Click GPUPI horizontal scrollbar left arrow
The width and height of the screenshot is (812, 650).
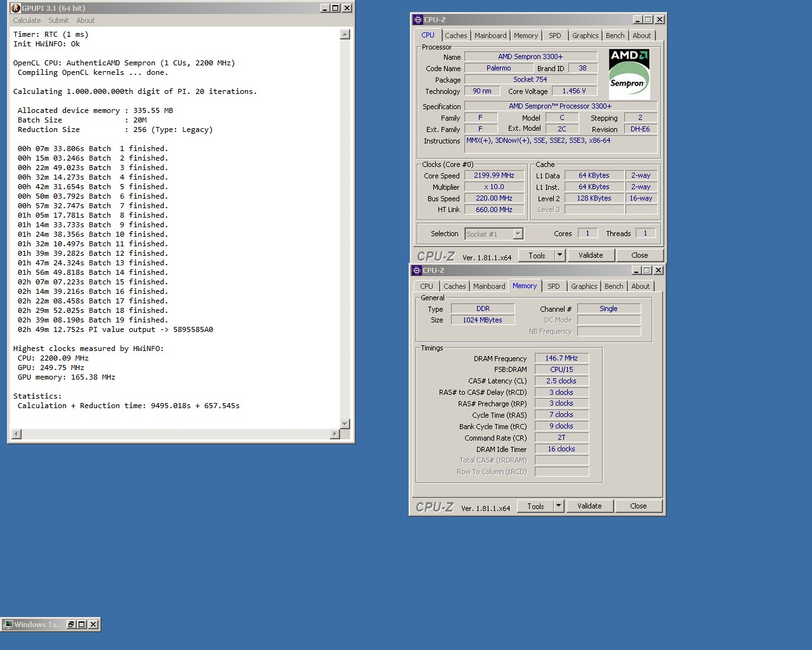tap(16, 434)
